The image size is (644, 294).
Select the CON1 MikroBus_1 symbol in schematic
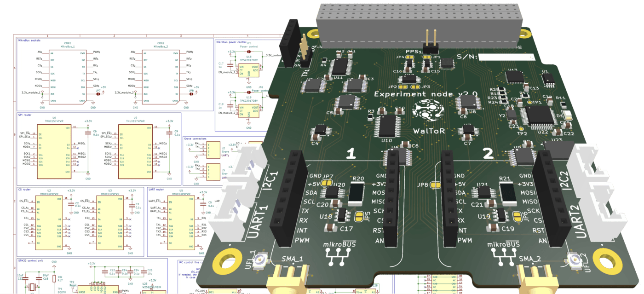tap(68, 76)
